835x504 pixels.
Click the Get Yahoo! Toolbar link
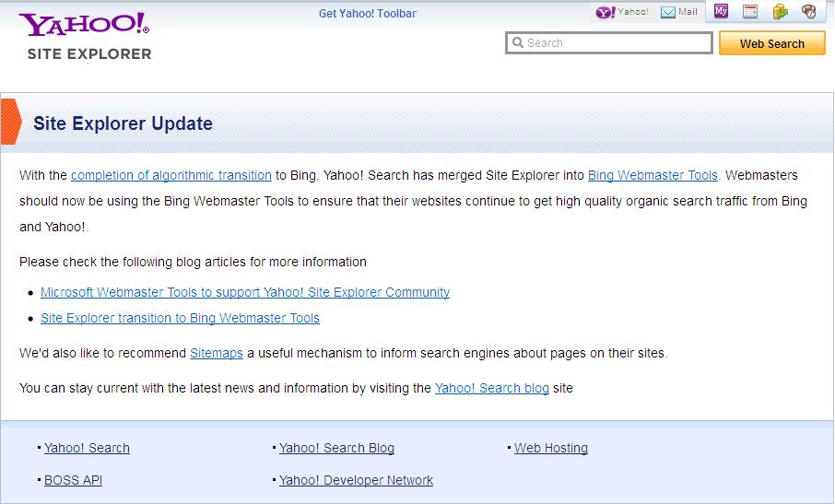pos(368,14)
